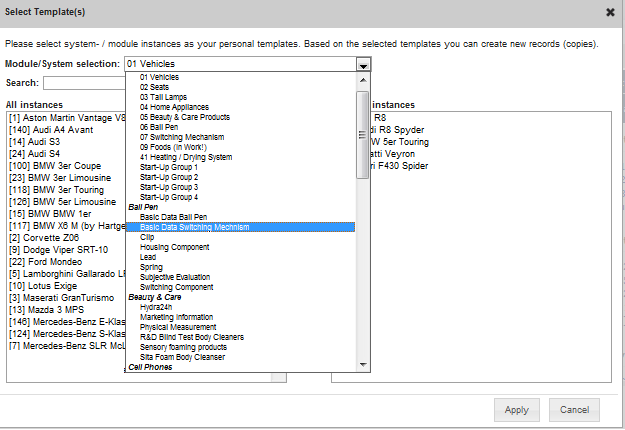Select '[24] Audi S4' instance
Screen dimensions: 625x430
pyautogui.click(x=34, y=154)
